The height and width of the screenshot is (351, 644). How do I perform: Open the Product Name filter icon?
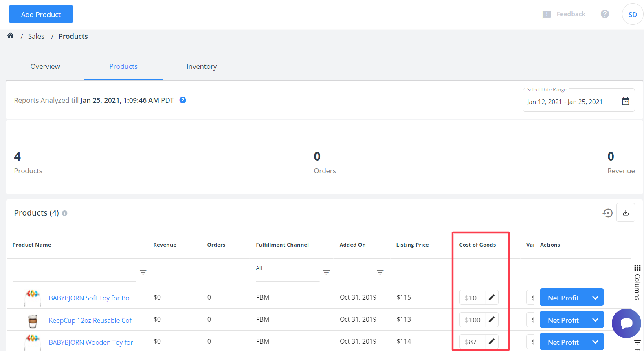pos(143,272)
